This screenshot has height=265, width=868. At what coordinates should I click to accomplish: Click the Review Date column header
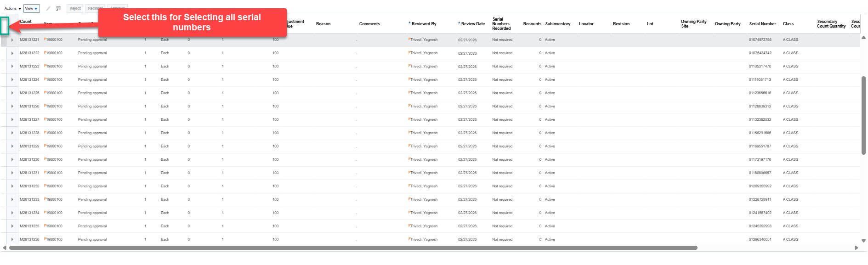pyautogui.click(x=473, y=24)
